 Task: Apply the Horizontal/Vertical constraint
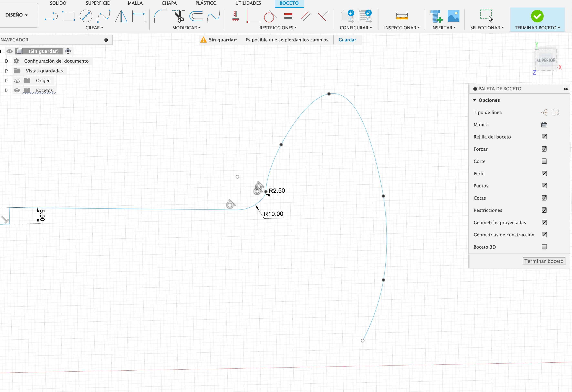click(236, 16)
